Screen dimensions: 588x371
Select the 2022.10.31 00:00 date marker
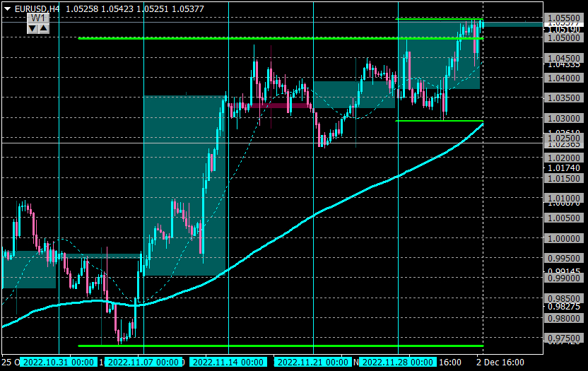click(x=59, y=363)
